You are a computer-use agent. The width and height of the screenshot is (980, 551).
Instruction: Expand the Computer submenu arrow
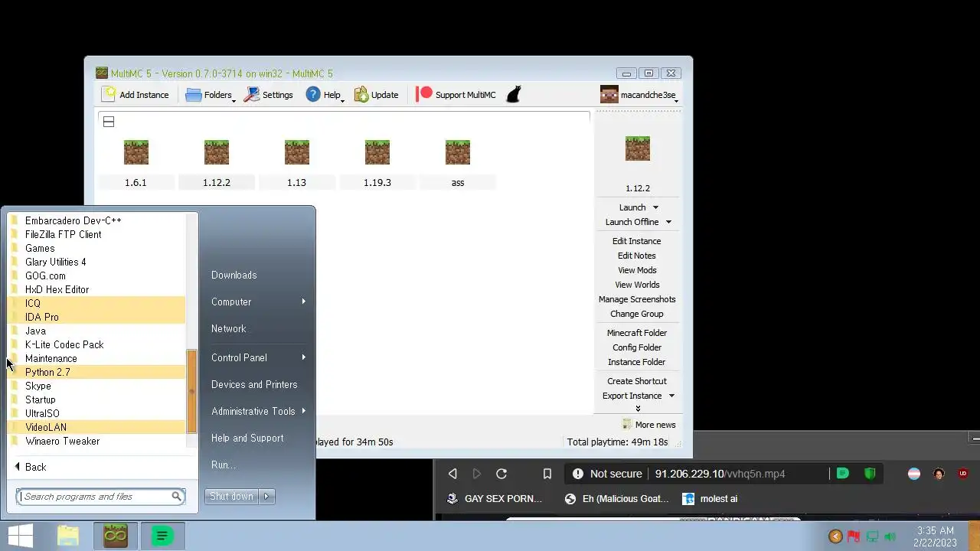[x=303, y=302]
